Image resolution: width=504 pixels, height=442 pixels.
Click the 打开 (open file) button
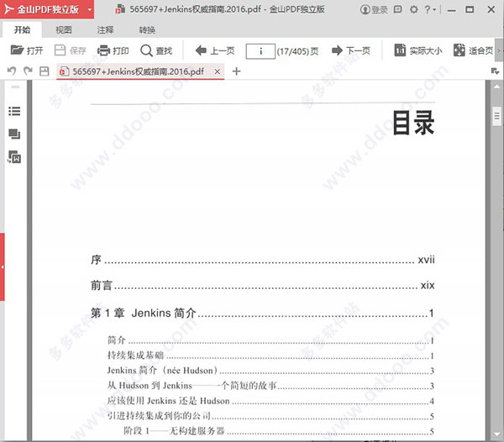click(27, 50)
